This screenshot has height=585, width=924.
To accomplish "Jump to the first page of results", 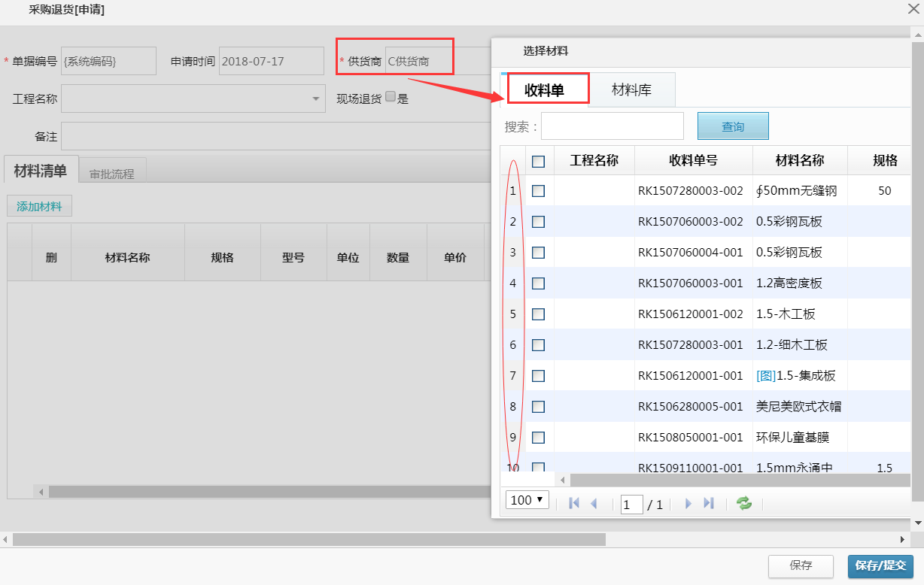I will 574,504.
